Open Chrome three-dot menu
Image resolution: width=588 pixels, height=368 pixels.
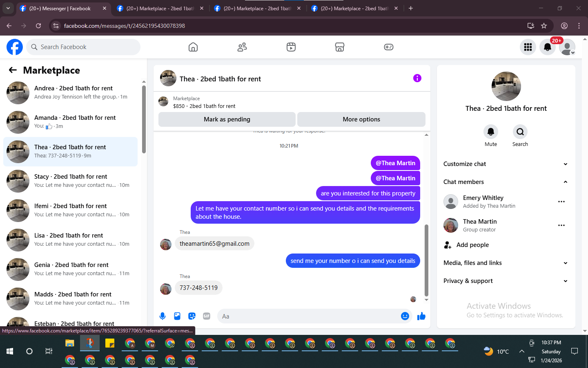579,26
